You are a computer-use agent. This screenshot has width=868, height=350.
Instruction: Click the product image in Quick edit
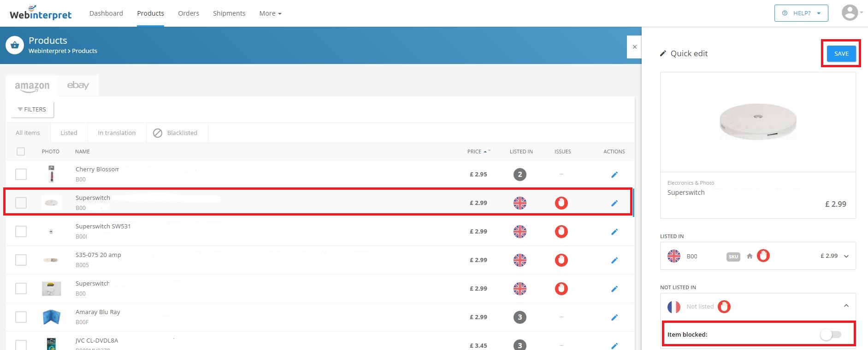coord(758,122)
